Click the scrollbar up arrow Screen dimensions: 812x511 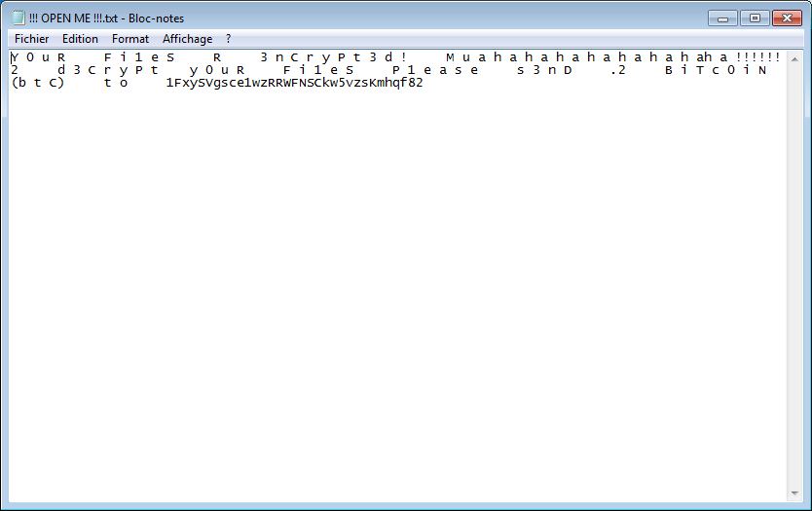(795, 56)
